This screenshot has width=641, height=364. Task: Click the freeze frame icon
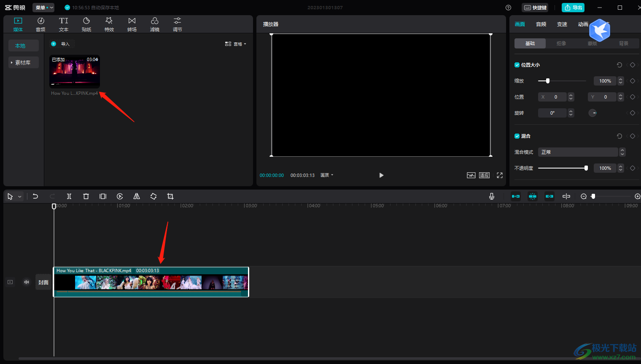click(103, 196)
